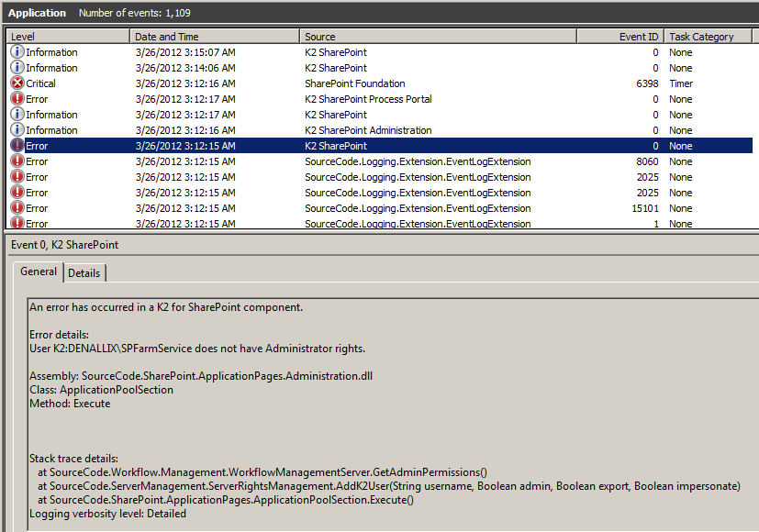Viewport: 759px width, 532px height.
Task: Click event ID 8060 cell
Action: click(x=647, y=161)
